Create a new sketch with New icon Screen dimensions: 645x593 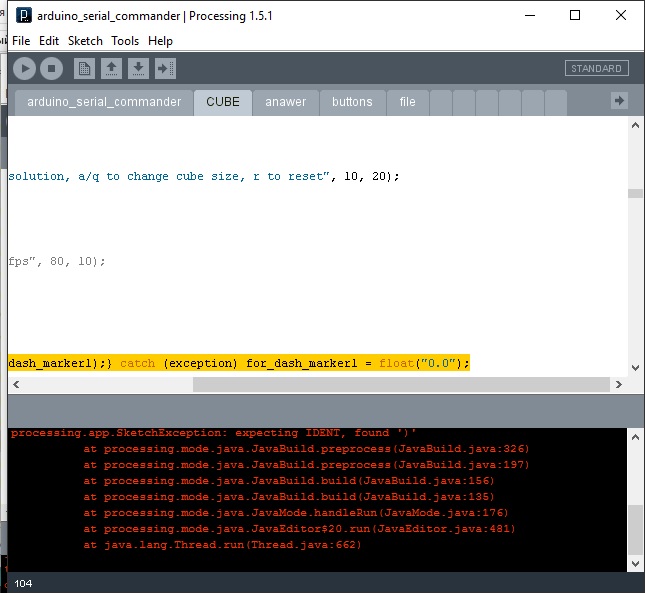click(x=85, y=69)
